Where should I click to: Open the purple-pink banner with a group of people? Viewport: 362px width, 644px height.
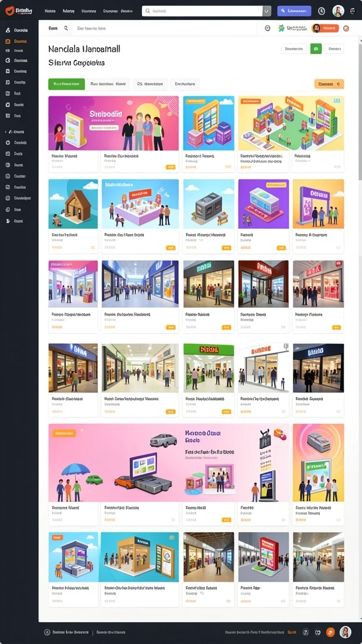click(113, 123)
